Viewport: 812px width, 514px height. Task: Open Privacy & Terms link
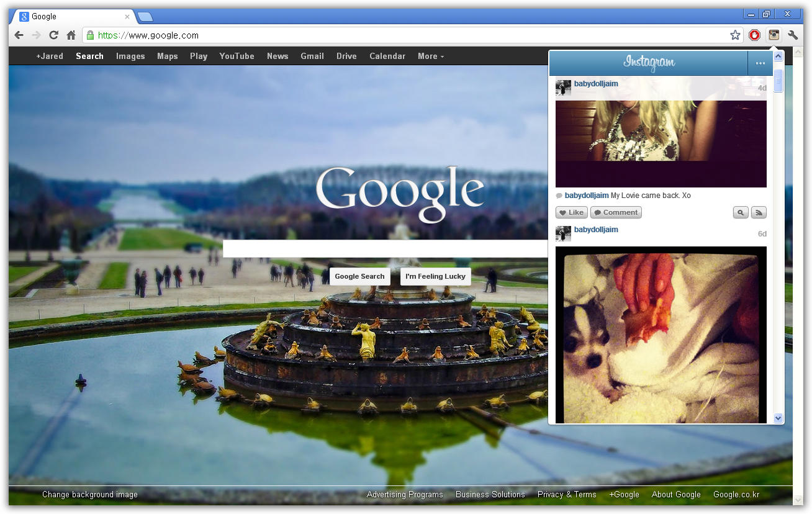[x=567, y=495]
